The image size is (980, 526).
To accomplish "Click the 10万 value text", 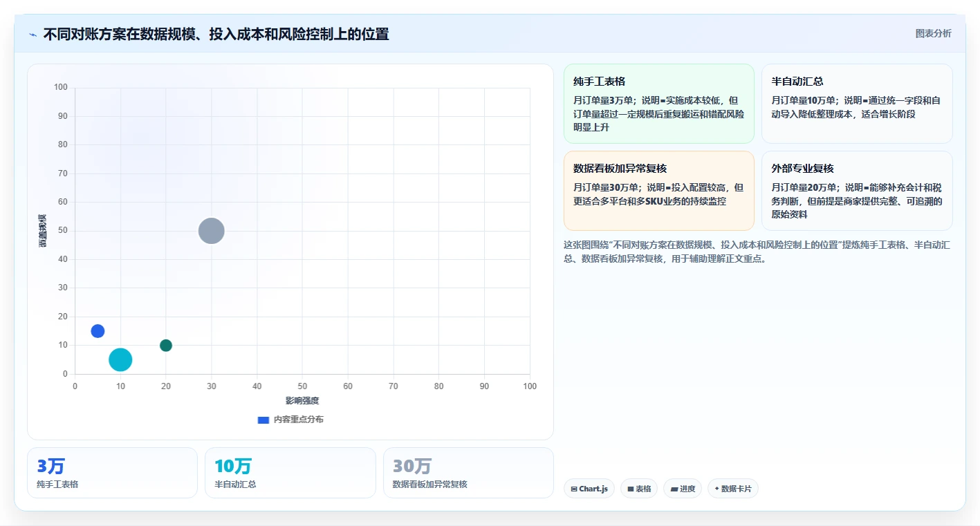I will click(x=233, y=467).
